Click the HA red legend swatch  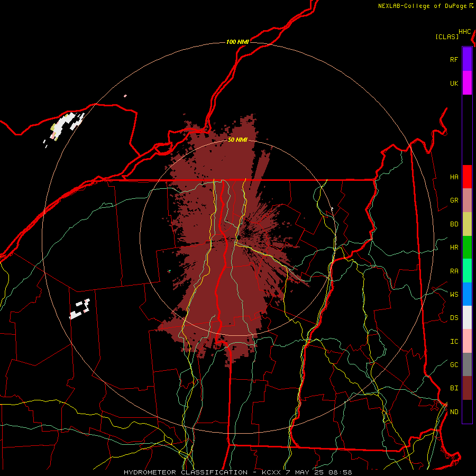point(467,176)
